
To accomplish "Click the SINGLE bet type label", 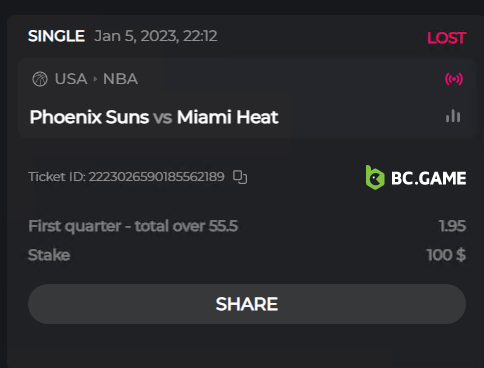I will 56,36.
